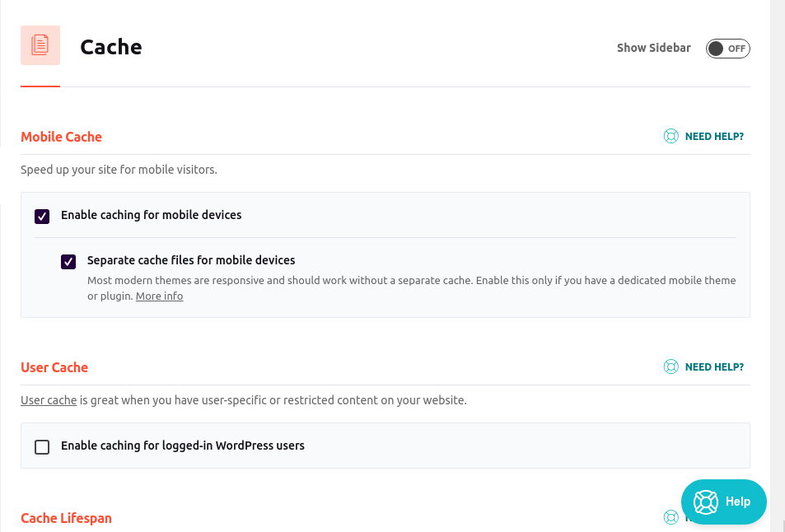This screenshot has width=785, height=532.
Task: Click the Separate cache files label text
Action: (x=191, y=260)
